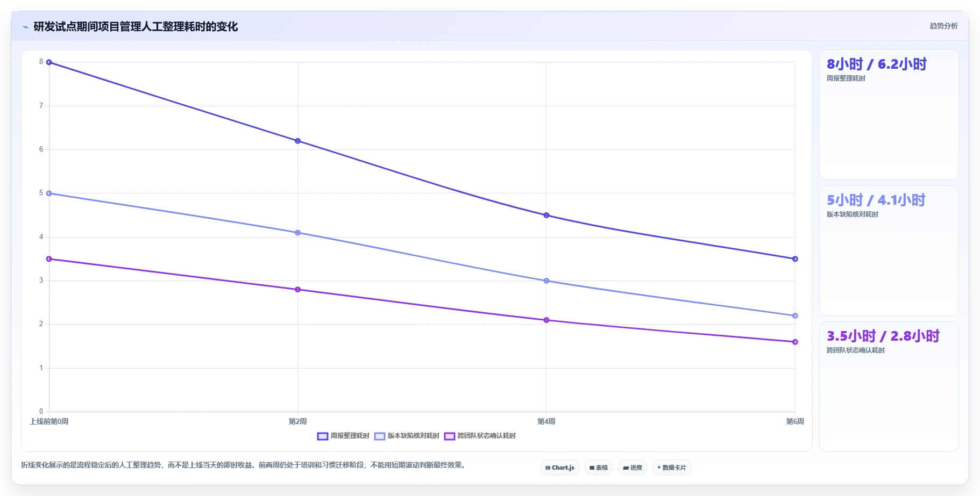Click the 5小时 / 4.1小时 value card
The height and width of the screenshot is (496, 980).
pyautogui.click(x=889, y=251)
